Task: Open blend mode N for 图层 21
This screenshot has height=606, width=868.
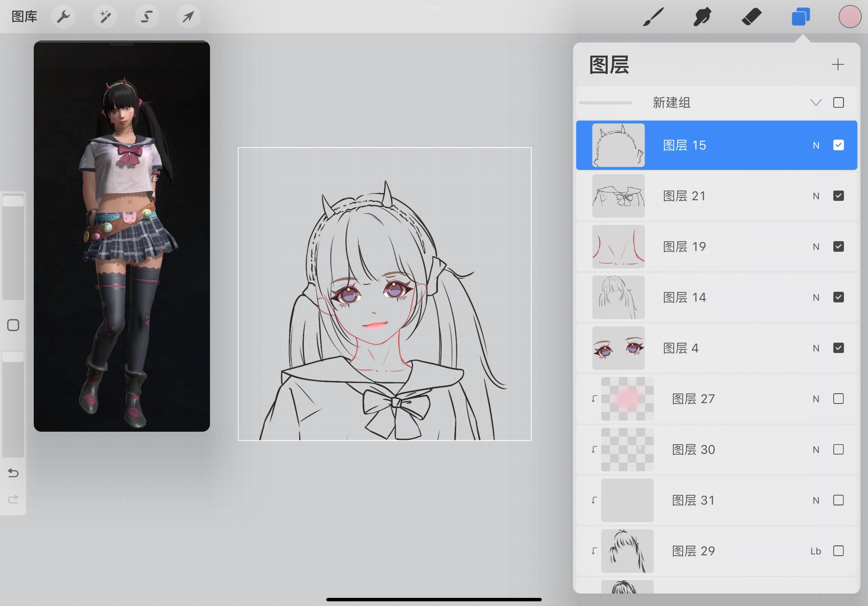Action: pos(816,196)
